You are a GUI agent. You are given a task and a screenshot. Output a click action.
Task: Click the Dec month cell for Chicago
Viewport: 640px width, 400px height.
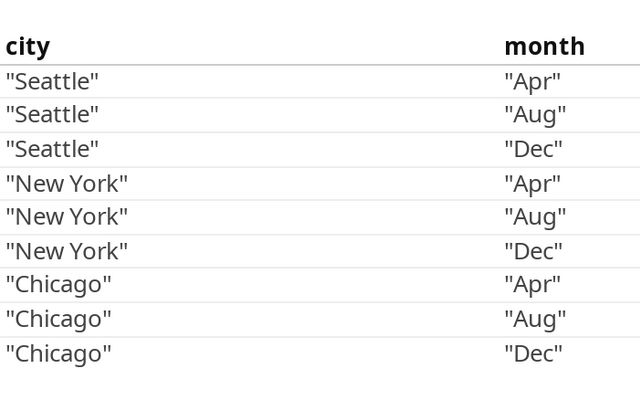[x=534, y=353]
